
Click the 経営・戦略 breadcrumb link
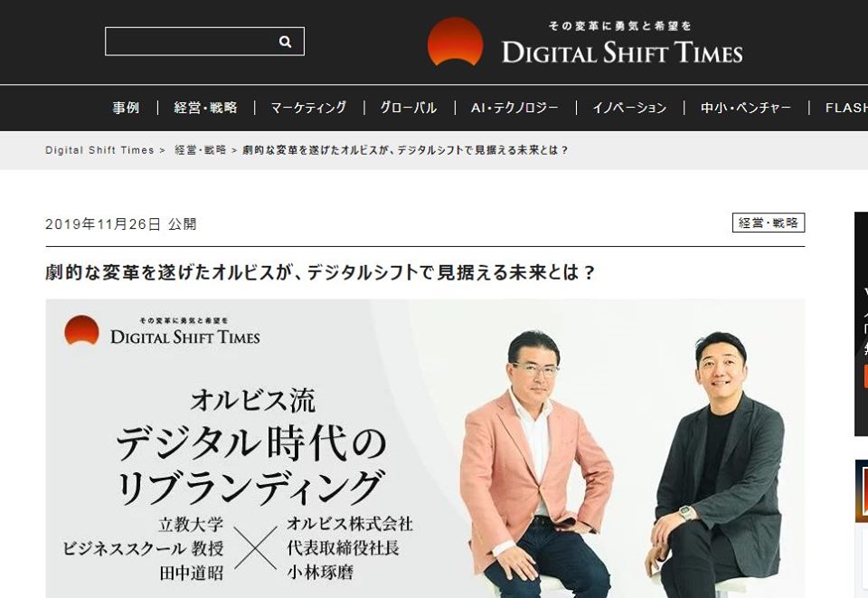pyautogui.click(x=201, y=150)
